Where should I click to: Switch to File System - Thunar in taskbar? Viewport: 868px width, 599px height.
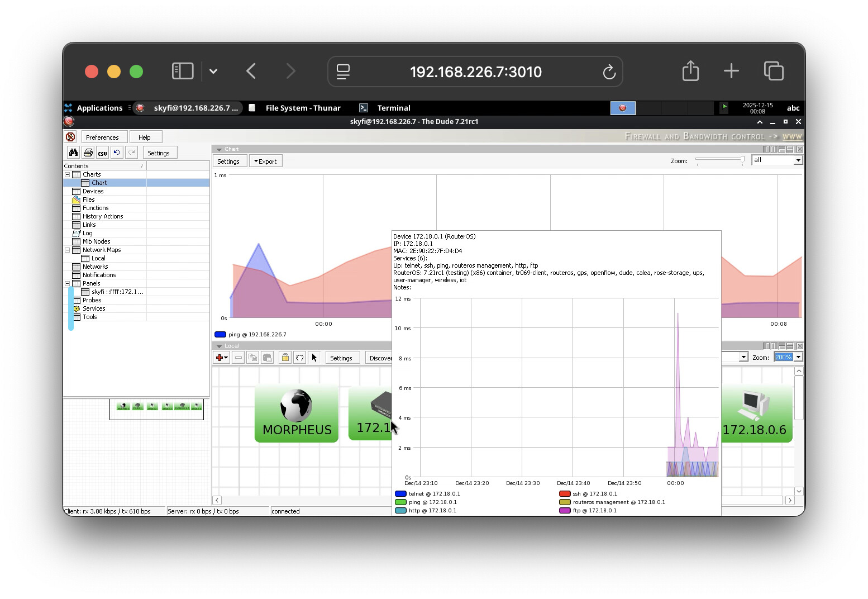295,108
